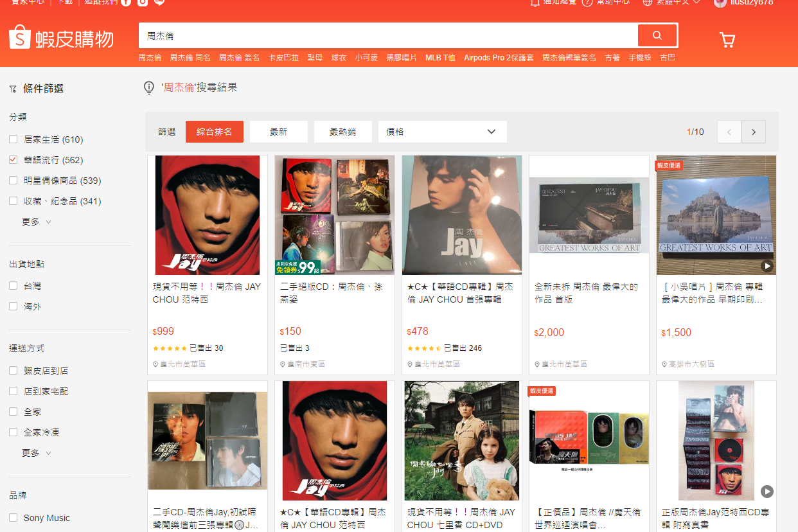Viewport: 798px width, 532px height.
Task: Enable 全家冷凍 delivery filter
Action: (x=13, y=432)
